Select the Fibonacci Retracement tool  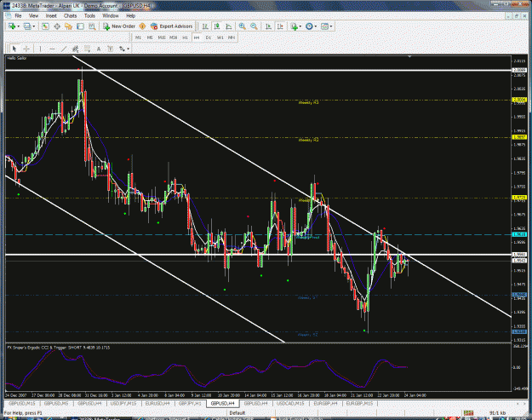click(87, 49)
